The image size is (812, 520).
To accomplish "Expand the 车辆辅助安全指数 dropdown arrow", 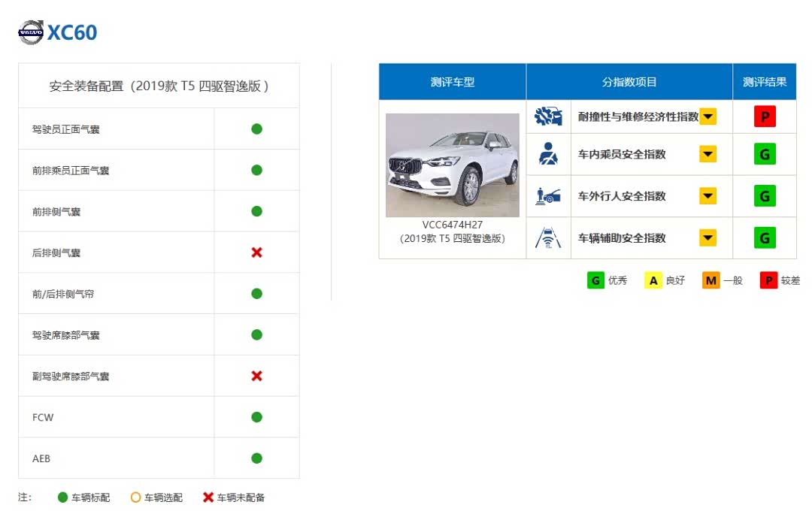I will pyautogui.click(x=707, y=238).
